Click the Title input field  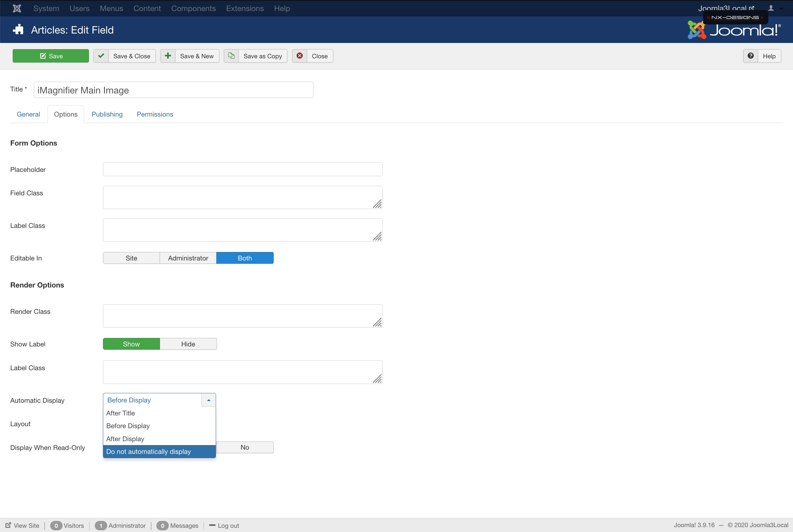coord(173,90)
